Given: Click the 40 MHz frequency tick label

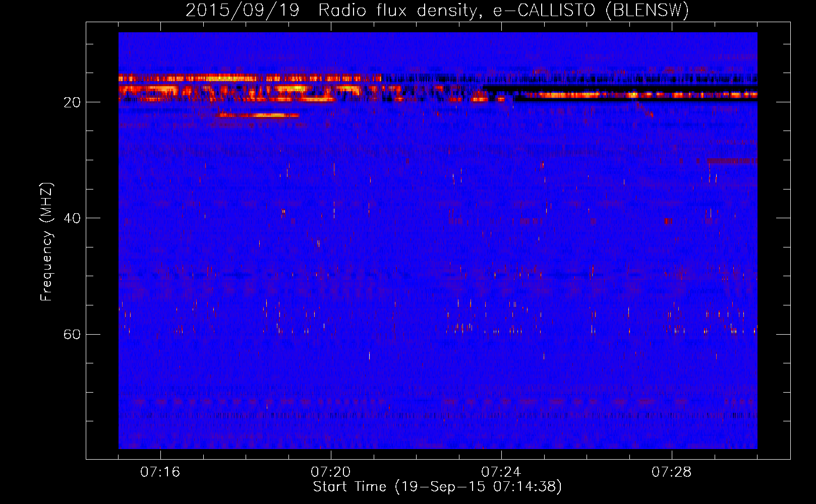Looking at the screenshot, I should click(x=72, y=218).
